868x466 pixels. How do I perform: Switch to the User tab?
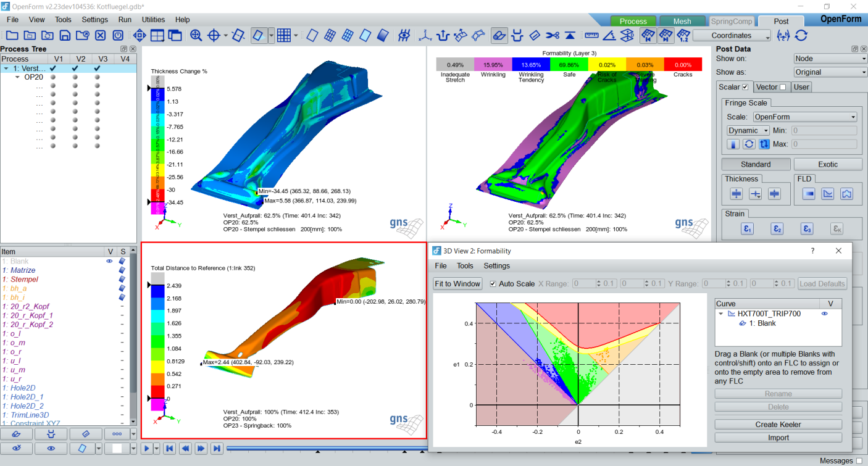pos(801,87)
